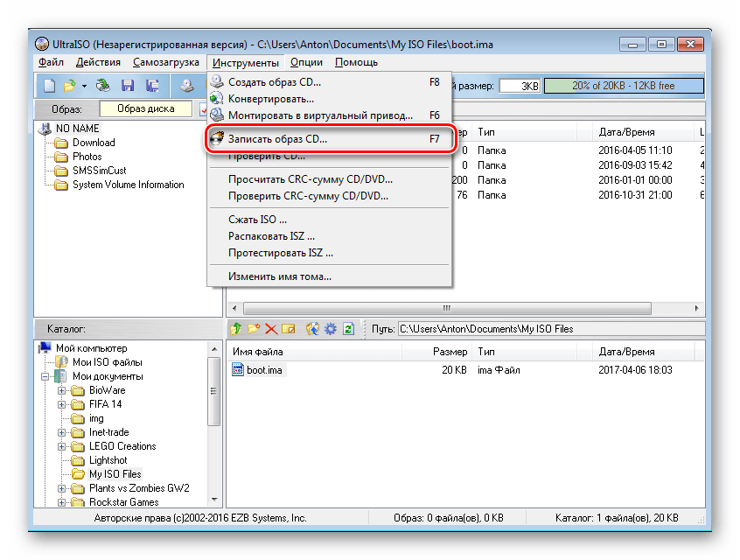The image size is (740, 560).
Task: Click the Путь path input field
Action: click(x=551, y=329)
